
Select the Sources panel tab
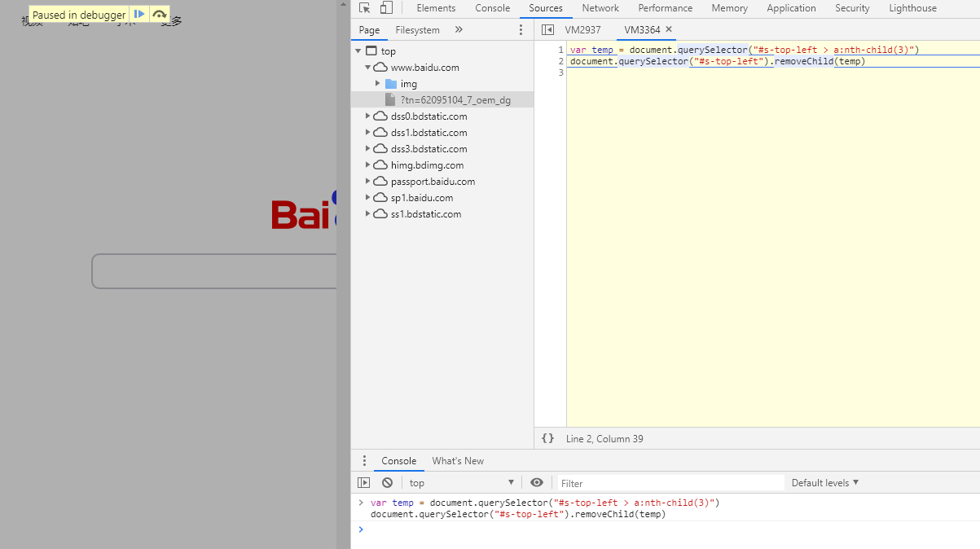tap(546, 8)
